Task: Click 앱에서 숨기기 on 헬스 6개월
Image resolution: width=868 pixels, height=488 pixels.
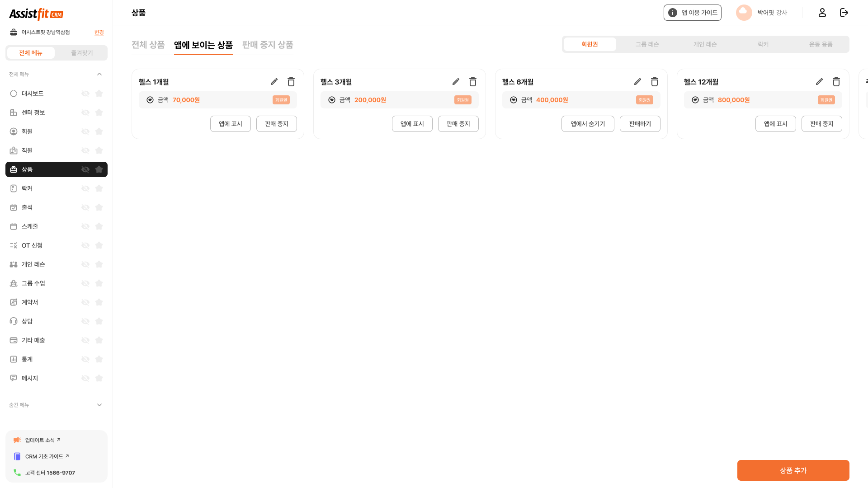Action: [588, 124]
